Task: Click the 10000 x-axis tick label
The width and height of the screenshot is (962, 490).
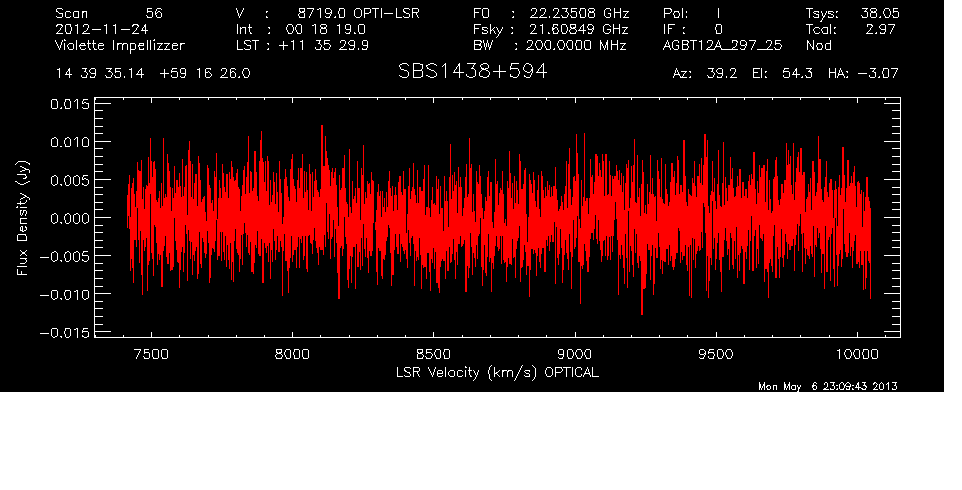Action: click(857, 354)
